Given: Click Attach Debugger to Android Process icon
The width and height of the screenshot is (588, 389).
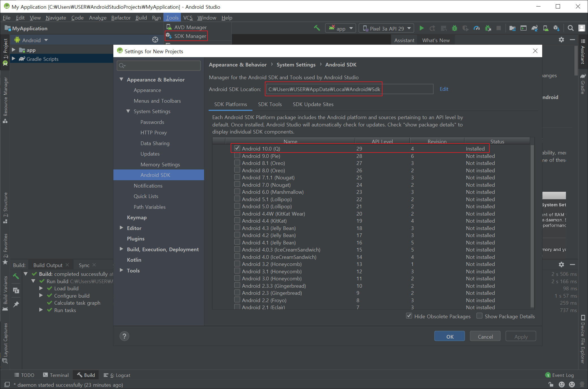Looking at the screenshot, I should click(x=488, y=28).
